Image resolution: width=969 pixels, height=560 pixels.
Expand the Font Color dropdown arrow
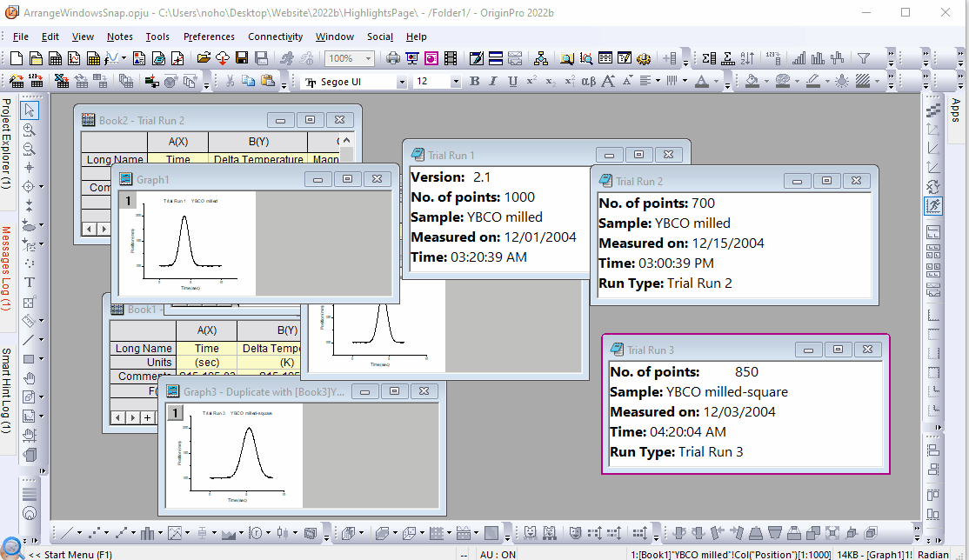tap(716, 81)
